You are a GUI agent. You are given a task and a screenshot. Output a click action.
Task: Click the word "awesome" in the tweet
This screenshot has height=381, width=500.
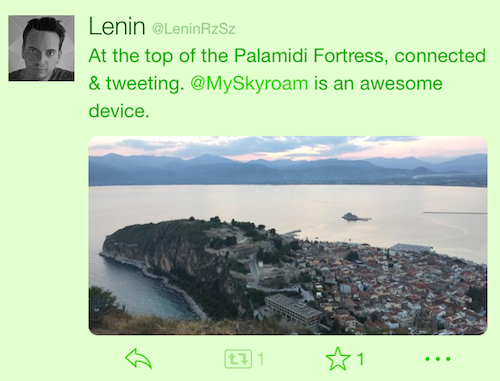point(401,83)
